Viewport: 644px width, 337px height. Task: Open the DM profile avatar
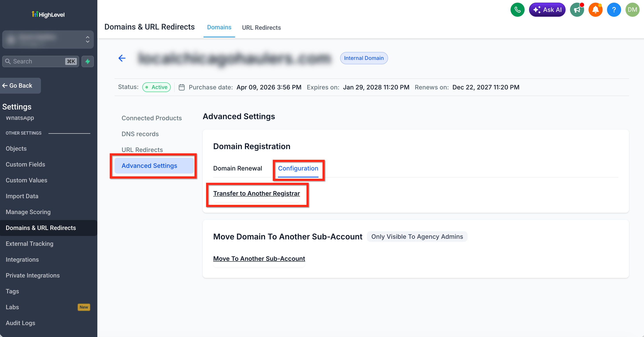[x=632, y=10]
